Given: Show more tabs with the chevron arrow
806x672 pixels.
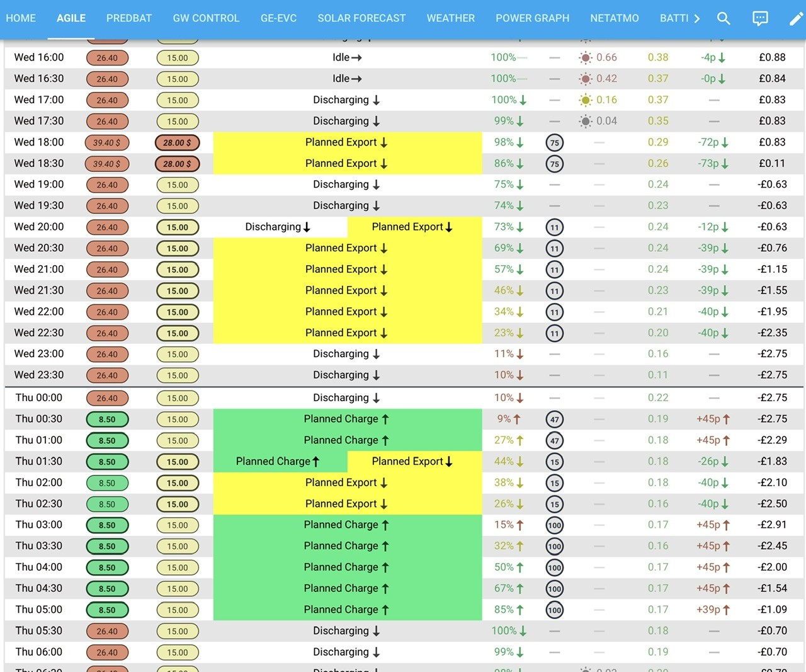Looking at the screenshot, I should pyautogui.click(x=696, y=18).
